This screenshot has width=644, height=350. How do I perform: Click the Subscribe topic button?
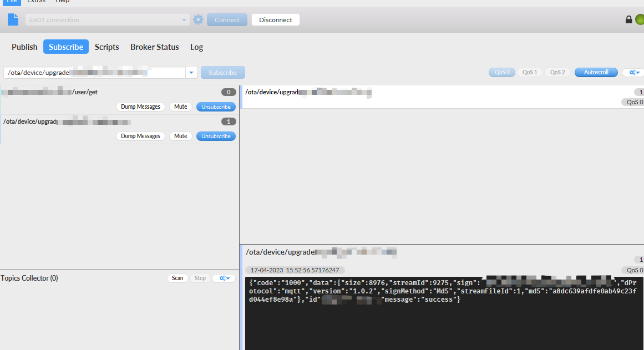(x=222, y=73)
